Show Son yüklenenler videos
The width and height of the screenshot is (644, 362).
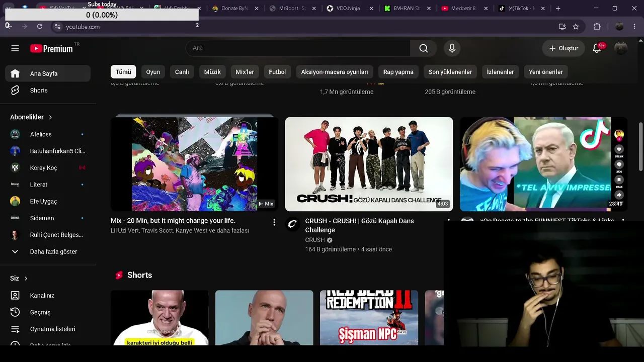(450, 72)
